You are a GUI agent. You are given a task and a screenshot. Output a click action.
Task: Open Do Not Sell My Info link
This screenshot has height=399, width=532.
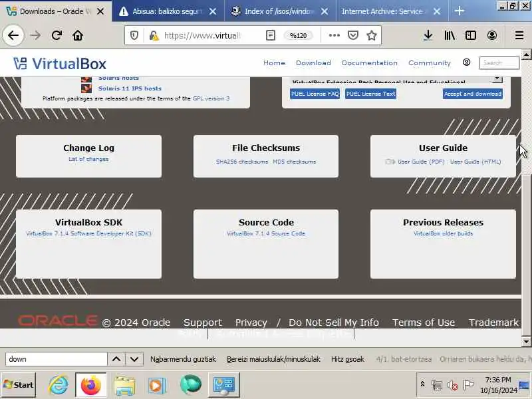[334, 323]
